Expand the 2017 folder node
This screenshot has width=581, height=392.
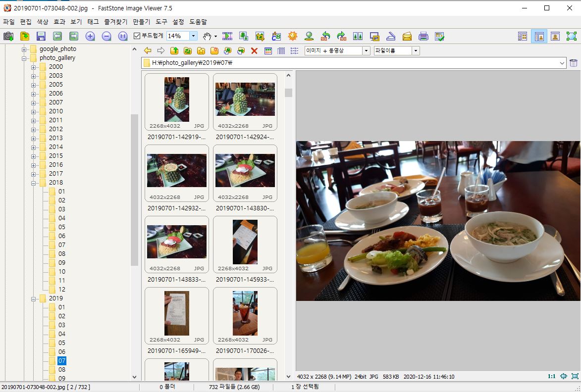click(x=33, y=174)
